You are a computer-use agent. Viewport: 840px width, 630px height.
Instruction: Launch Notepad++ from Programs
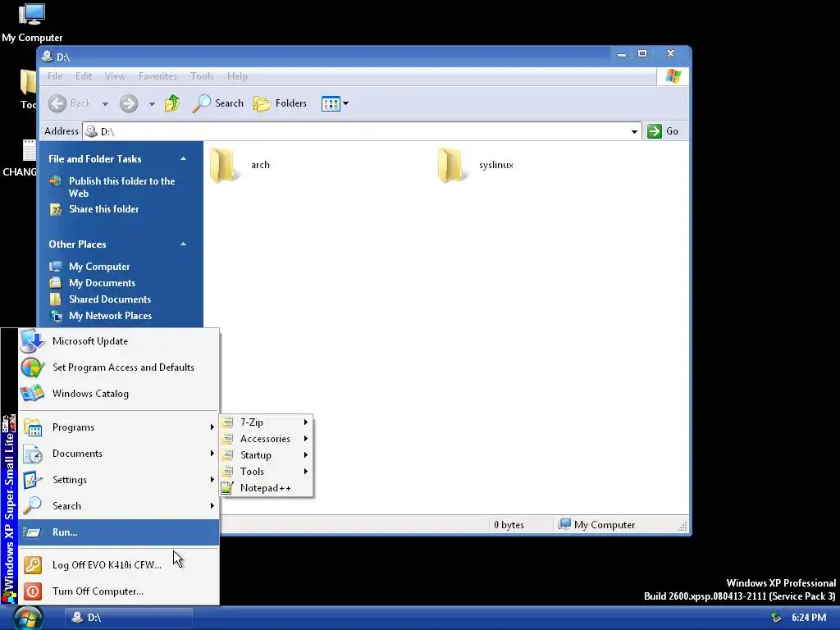tap(266, 488)
